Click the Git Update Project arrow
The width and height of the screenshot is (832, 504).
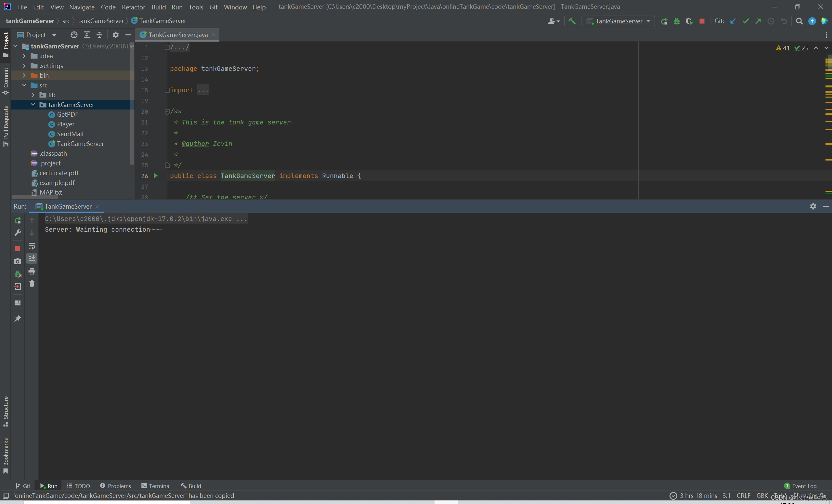pos(733,21)
